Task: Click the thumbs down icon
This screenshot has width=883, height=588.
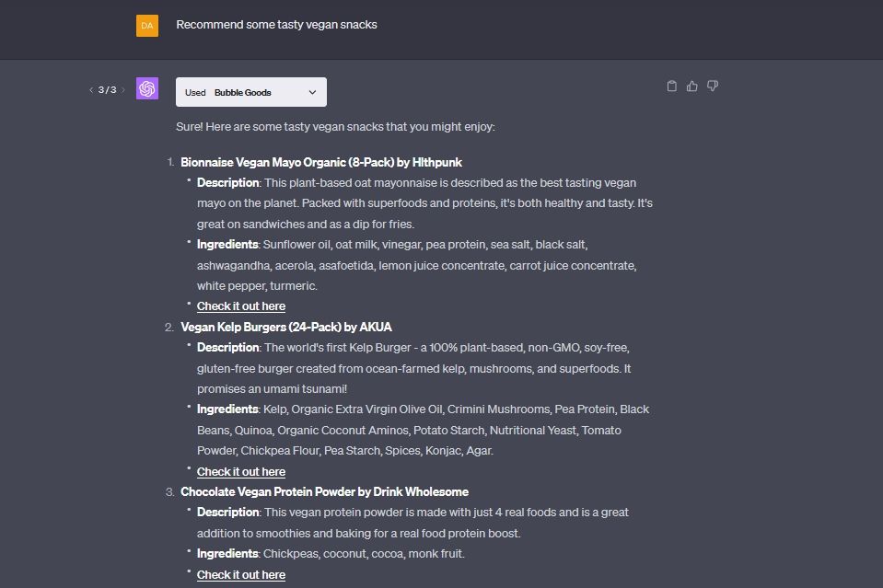Action: pyautogui.click(x=713, y=86)
